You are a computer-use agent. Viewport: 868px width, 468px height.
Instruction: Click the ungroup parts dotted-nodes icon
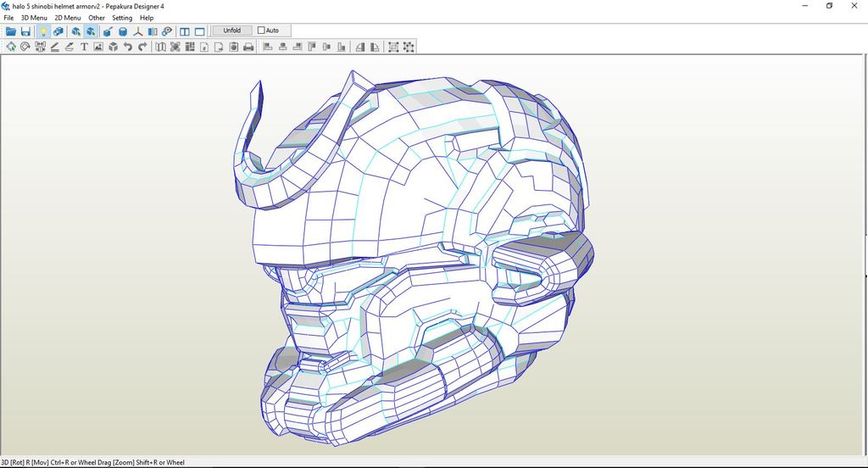click(x=409, y=47)
